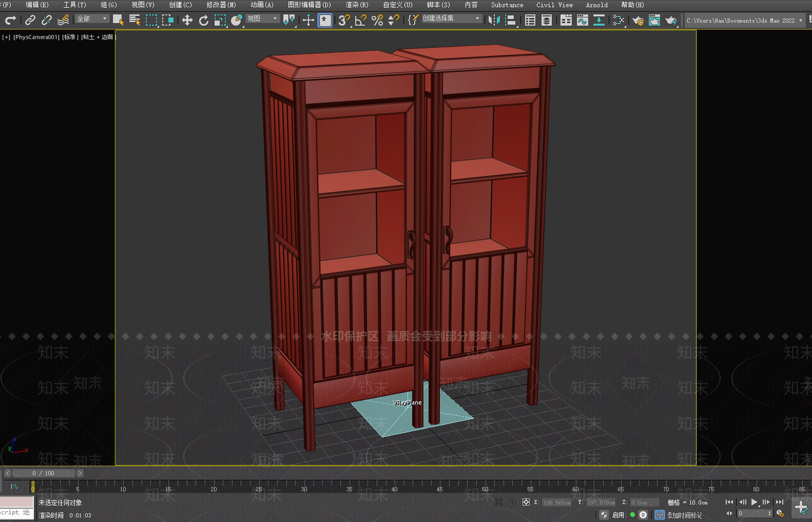812x522 pixels.
Task: Click the Select and Place icon
Action: pyautogui.click(x=236, y=20)
